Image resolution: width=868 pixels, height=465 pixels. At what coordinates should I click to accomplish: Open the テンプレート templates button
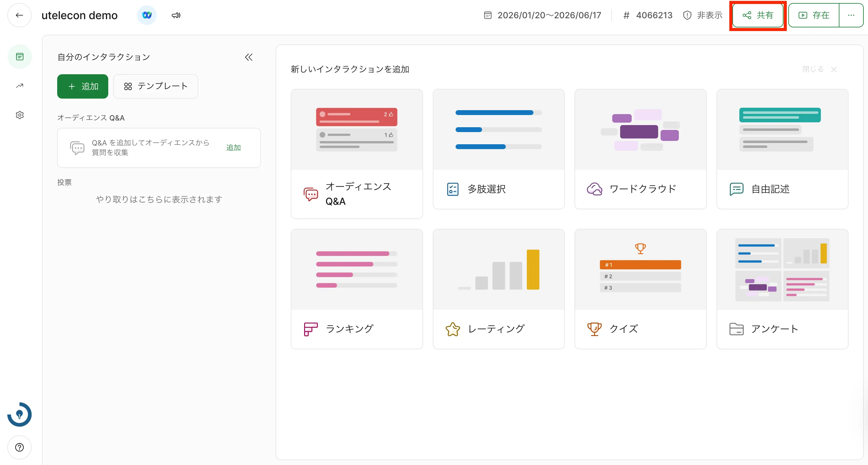(x=156, y=86)
